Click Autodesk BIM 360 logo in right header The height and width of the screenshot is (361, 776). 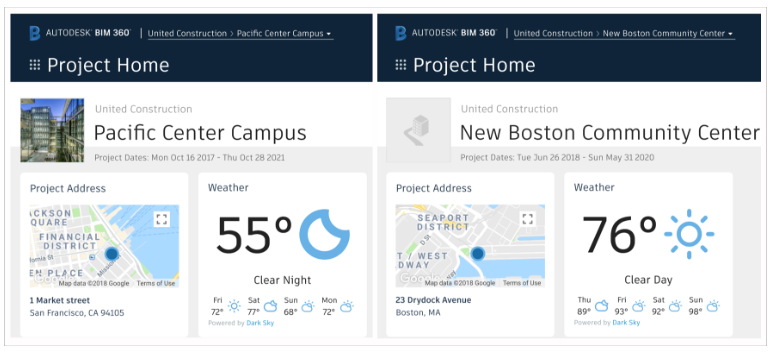[x=446, y=33]
